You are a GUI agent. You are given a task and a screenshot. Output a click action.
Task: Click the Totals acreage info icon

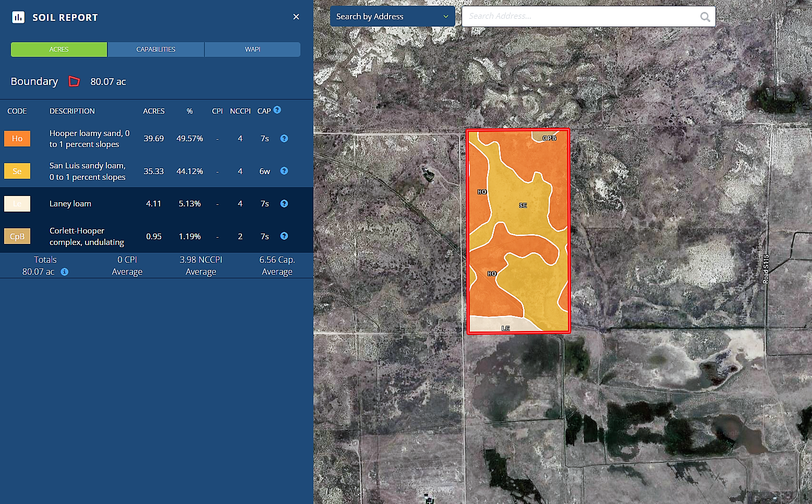(x=65, y=272)
